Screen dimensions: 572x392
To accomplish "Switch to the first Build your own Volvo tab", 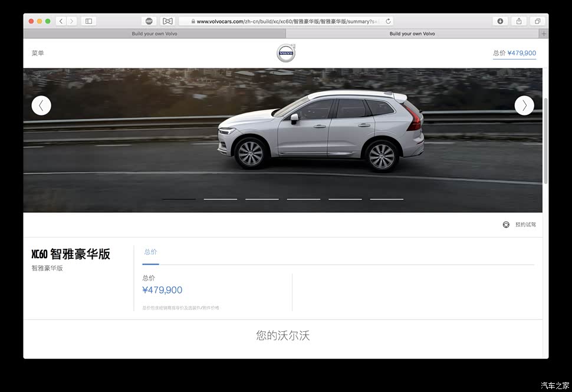I will click(154, 34).
